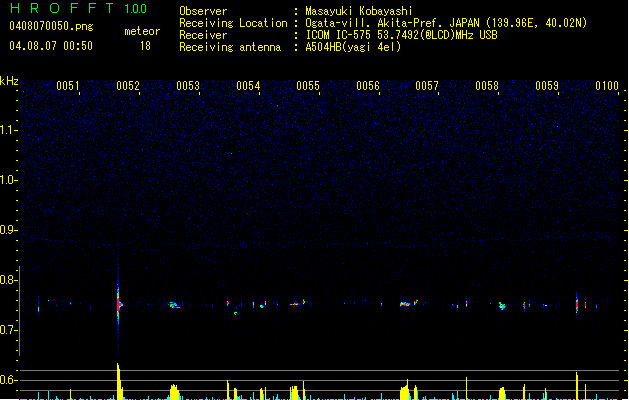Image resolution: width=629 pixels, height=400 pixels.
Task: Click the 1.1 kHz axis label
Action: point(8,130)
